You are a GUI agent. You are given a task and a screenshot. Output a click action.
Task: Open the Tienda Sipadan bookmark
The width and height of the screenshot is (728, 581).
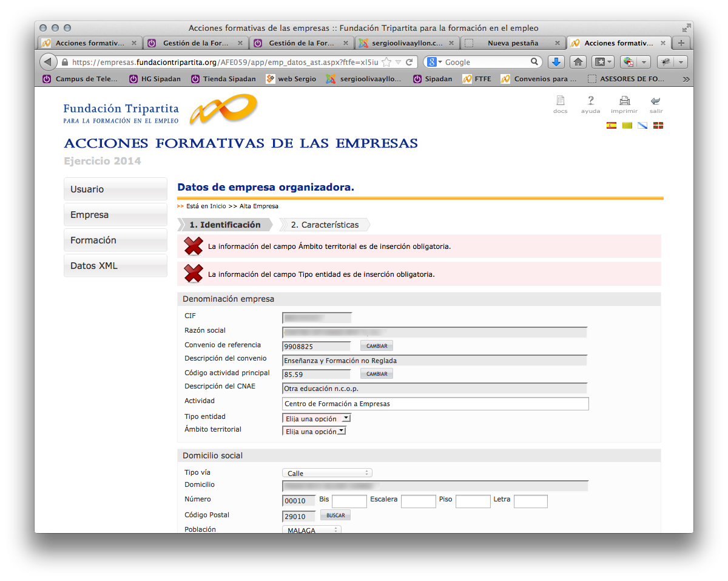tap(223, 79)
